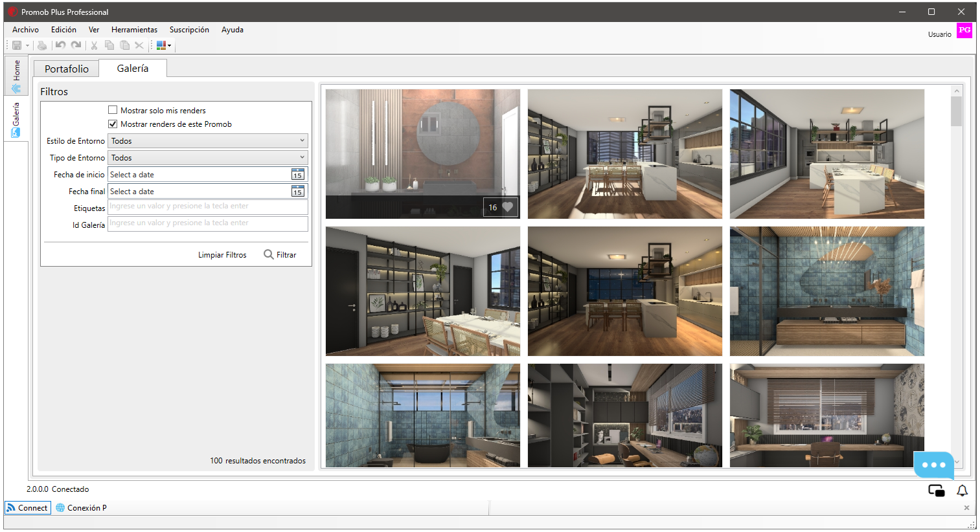Like the bathroom render using heart icon

pyautogui.click(x=508, y=207)
